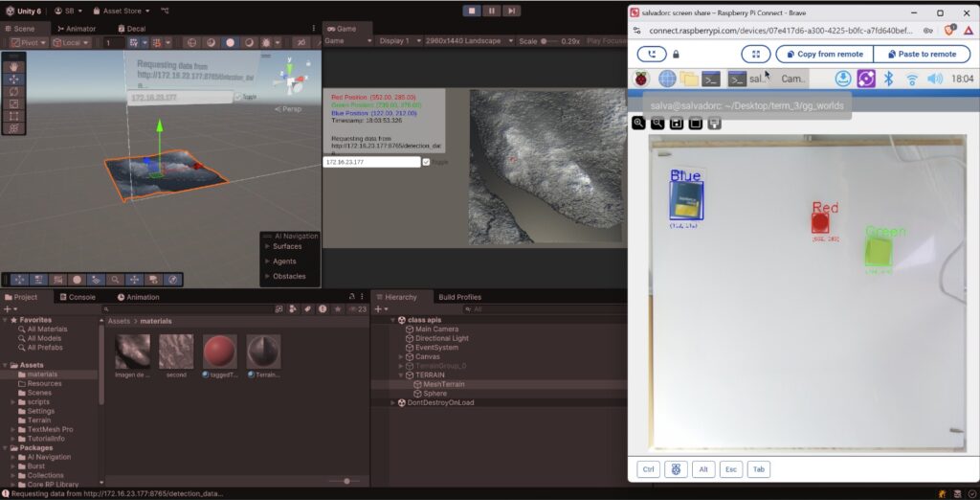Image resolution: width=980 pixels, height=500 pixels.
Task: Select the Rotate tool in Scene toolbar
Action: tap(13, 91)
